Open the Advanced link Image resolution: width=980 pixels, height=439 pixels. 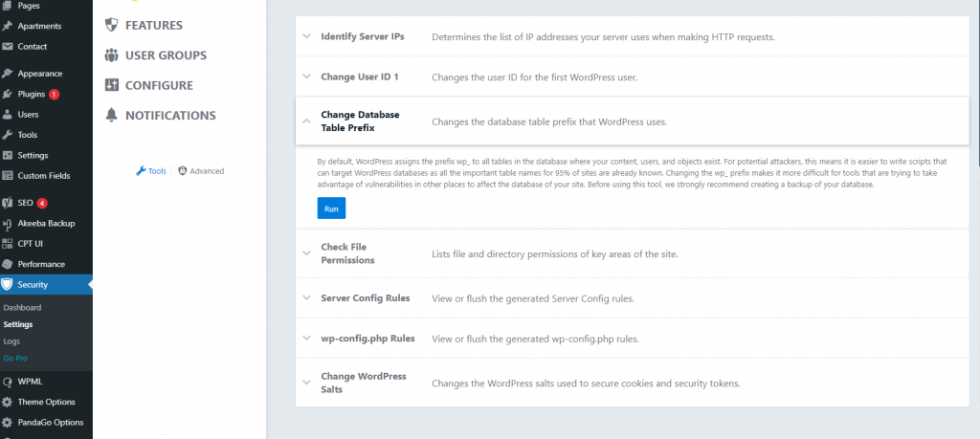click(x=206, y=171)
